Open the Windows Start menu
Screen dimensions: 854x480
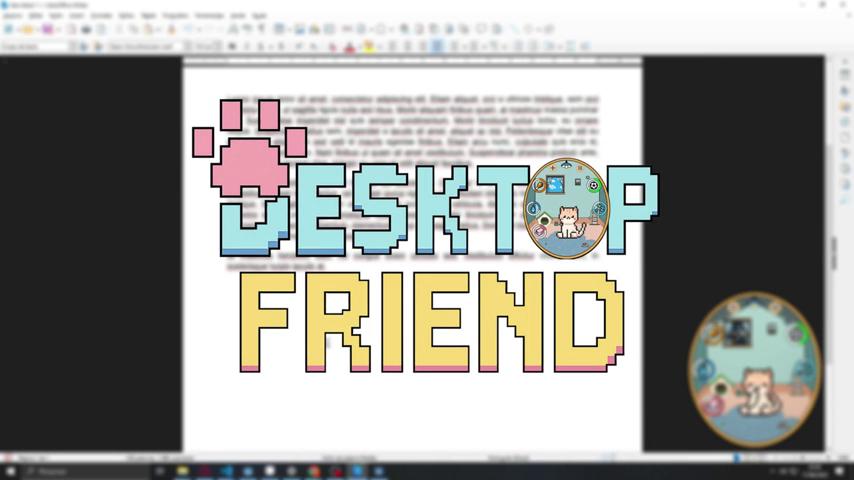click(x=10, y=471)
